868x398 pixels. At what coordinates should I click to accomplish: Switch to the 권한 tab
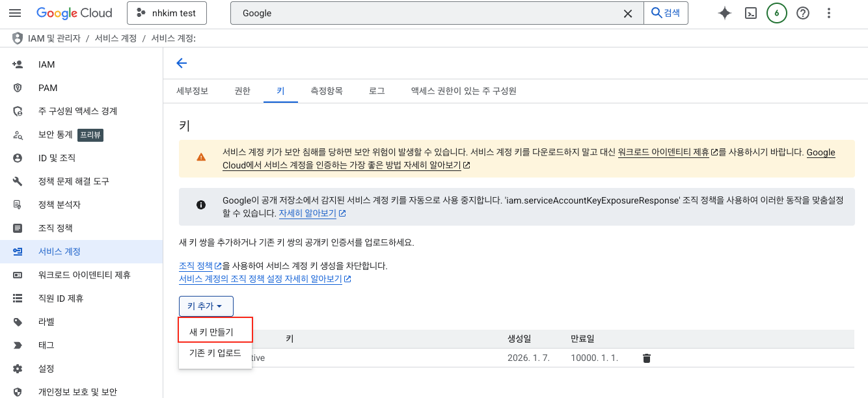pyautogui.click(x=242, y=91)
